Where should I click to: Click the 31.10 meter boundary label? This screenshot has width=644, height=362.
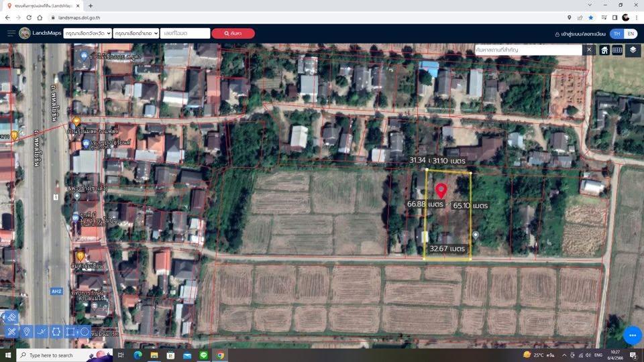tap(449, 161)
